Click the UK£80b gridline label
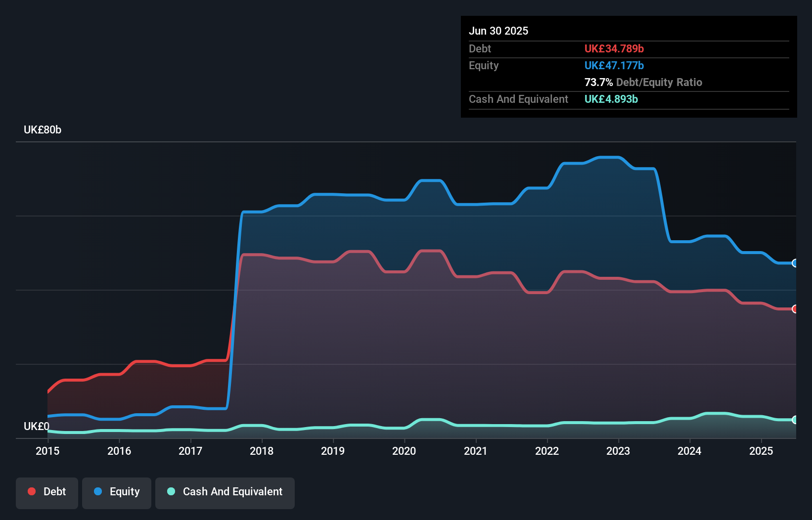Viewport: 812px width, 520px height. pyautogui.click(x=43, y=130)
